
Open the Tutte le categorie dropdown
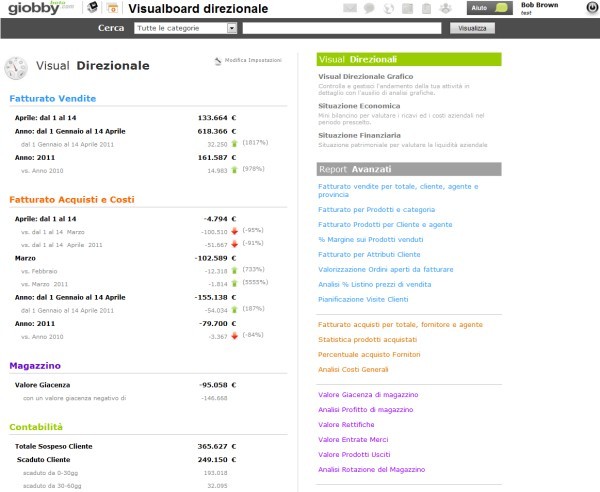point(186,28)
